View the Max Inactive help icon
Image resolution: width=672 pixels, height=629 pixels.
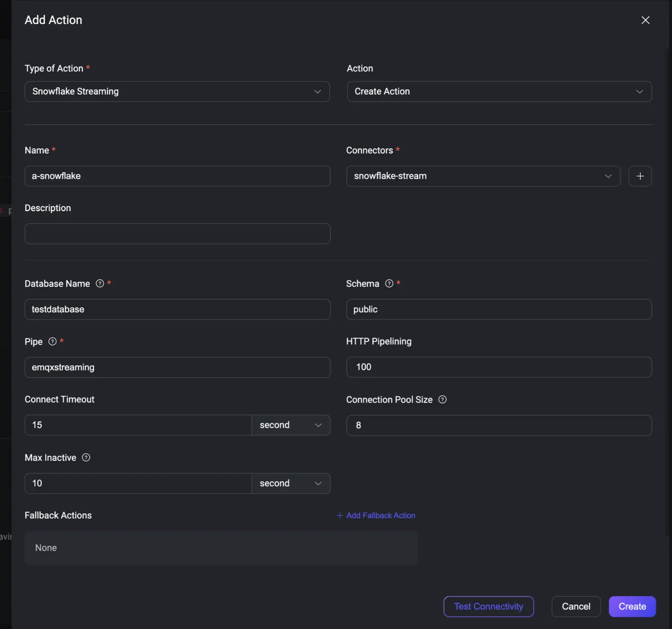[x=86, y=457]
